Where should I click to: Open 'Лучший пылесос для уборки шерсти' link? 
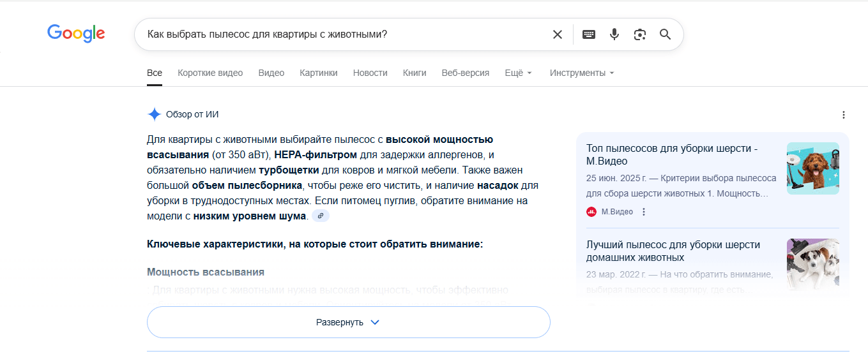coord(673,251)
